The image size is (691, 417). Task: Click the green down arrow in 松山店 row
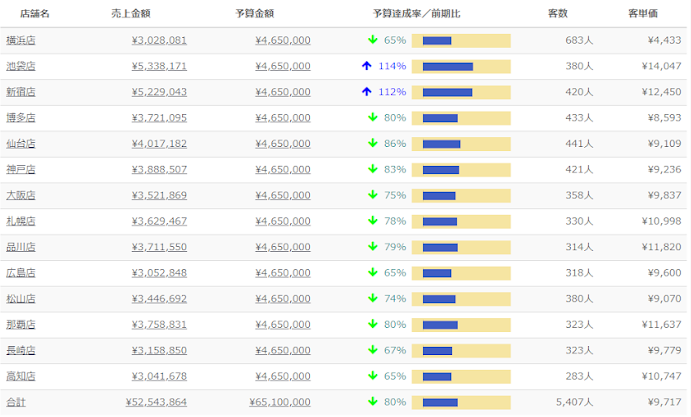[x=372, y=298]
